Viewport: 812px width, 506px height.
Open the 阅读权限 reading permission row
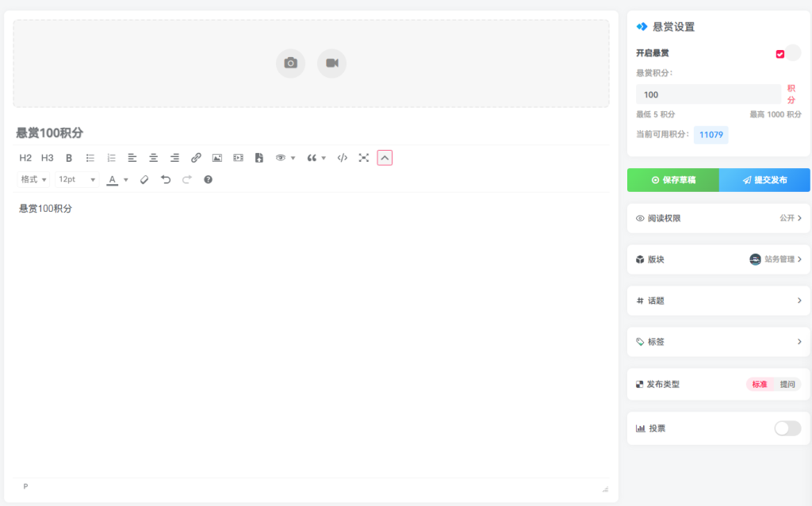(x=718, y=218)
